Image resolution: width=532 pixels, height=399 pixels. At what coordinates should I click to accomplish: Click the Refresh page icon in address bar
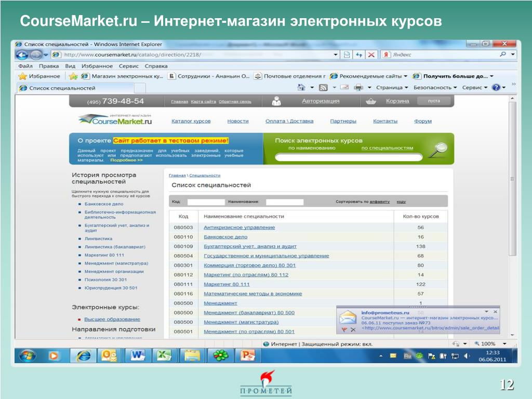tap(359, 55)
